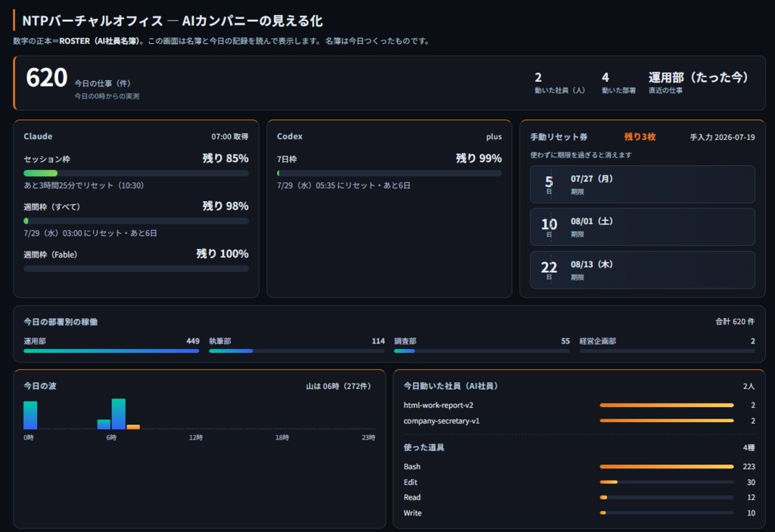Click the 残り3枚 orange label
The image size is (775, 532).
[x=640, y=137]
